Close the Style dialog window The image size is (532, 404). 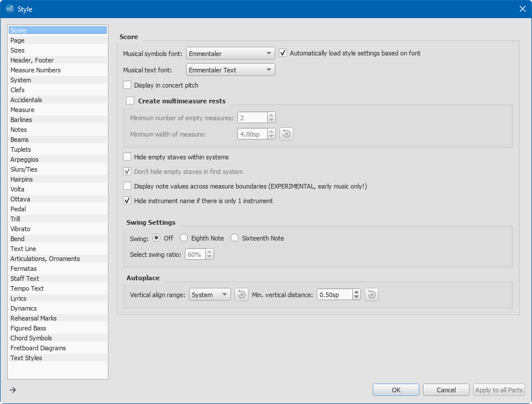click(x=522, y=9)
